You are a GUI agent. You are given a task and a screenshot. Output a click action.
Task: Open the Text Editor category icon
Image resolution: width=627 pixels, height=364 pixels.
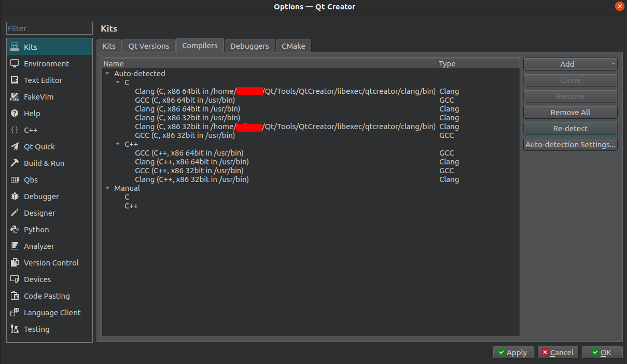pyautogui.click(x=15, y=80)
